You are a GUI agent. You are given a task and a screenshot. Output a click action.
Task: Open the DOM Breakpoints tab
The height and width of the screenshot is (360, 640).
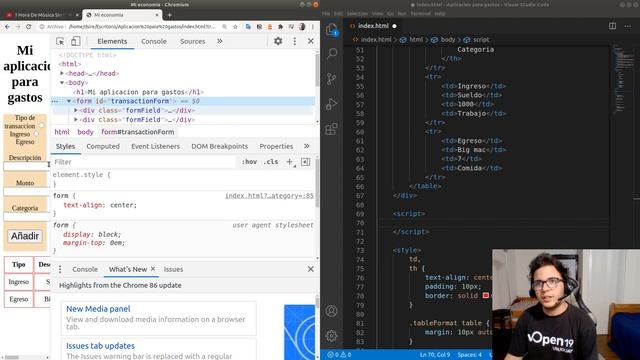(220, 146)
